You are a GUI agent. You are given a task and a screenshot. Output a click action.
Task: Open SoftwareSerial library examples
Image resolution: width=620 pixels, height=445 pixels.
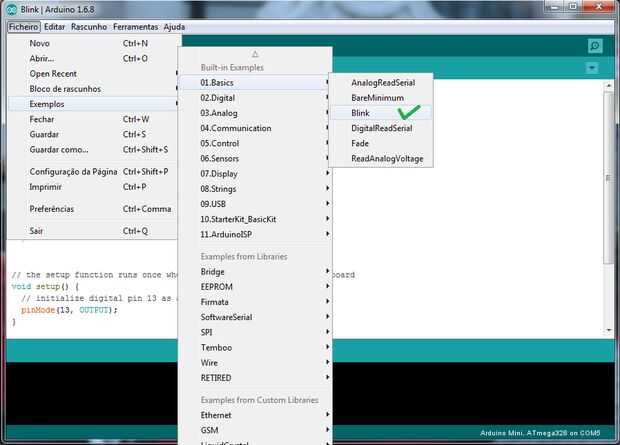click(255, 317)
